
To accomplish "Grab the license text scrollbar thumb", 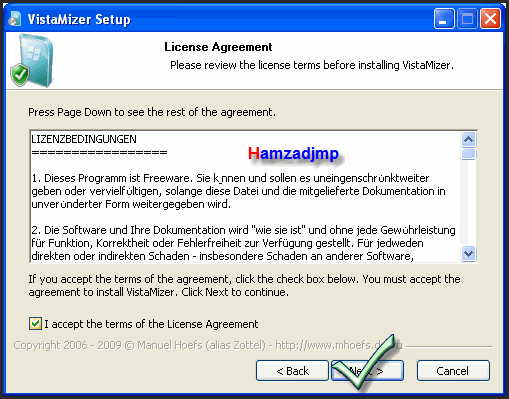I will click(x=469, y=154).
